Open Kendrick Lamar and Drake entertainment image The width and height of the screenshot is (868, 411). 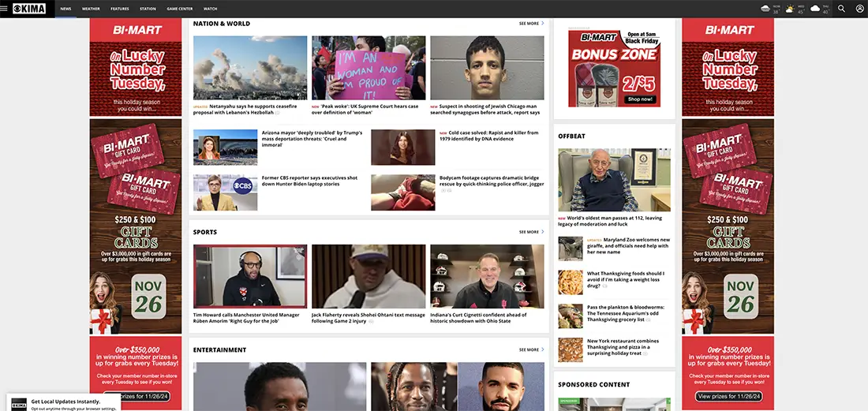click(x=458, y=387)
